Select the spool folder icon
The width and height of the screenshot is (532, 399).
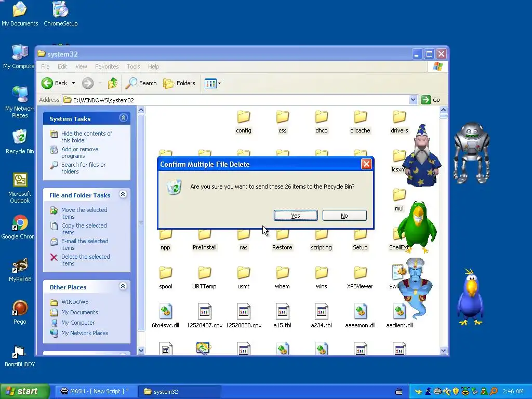pyautogui.click(x=166, y=273)
